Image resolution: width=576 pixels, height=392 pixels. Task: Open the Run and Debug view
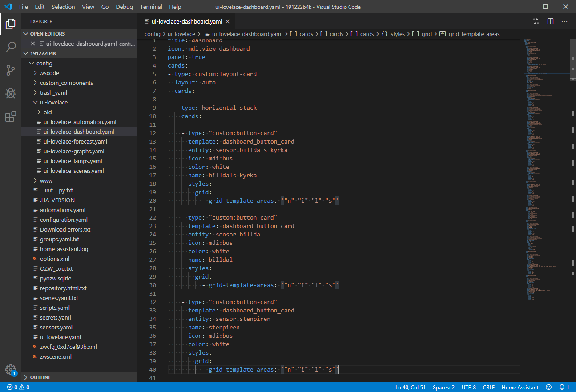(x=11, y=93)
